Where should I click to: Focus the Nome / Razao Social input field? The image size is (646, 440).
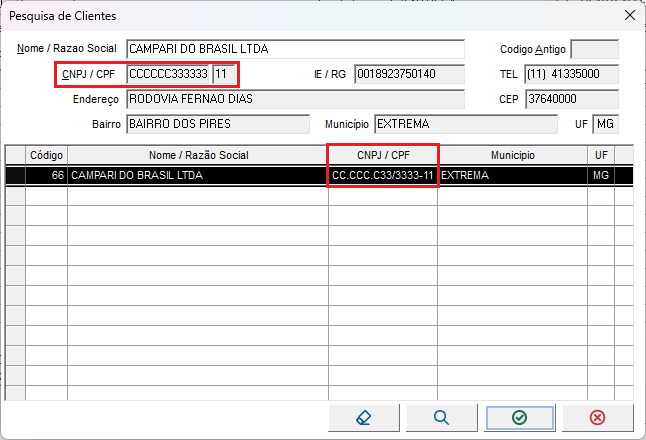tap(295, 49)
